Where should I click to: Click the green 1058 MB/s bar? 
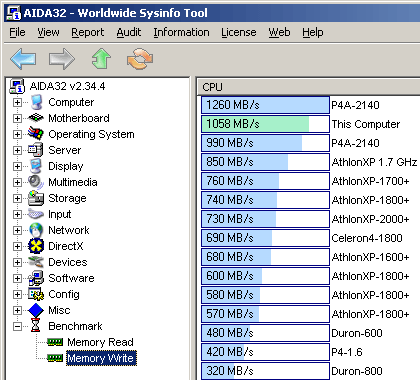(x=255, y=124)
